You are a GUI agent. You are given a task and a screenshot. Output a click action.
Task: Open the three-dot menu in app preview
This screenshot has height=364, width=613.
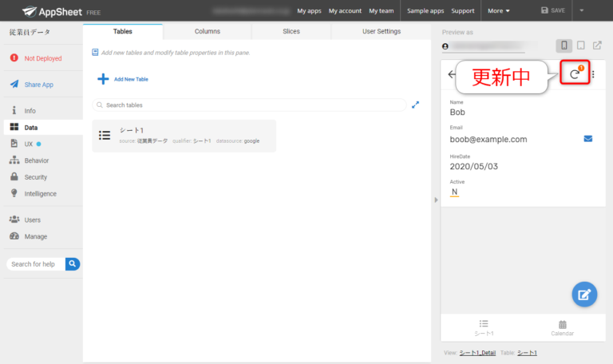click(593, 74)
